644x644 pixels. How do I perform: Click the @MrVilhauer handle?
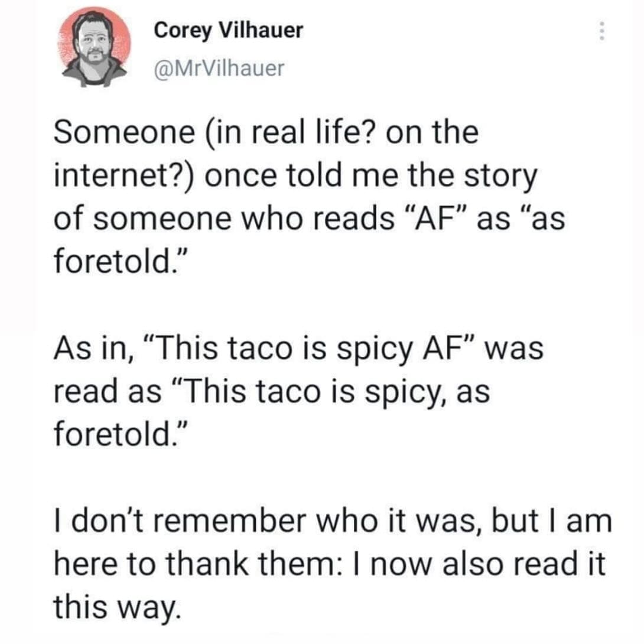pyautogui.click(x=219, y=69)
